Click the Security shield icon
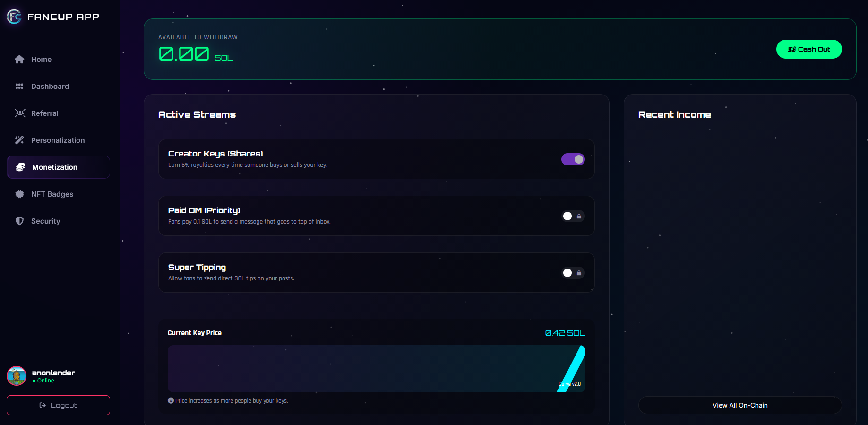868x425 pixels. (x=19, y=221)
